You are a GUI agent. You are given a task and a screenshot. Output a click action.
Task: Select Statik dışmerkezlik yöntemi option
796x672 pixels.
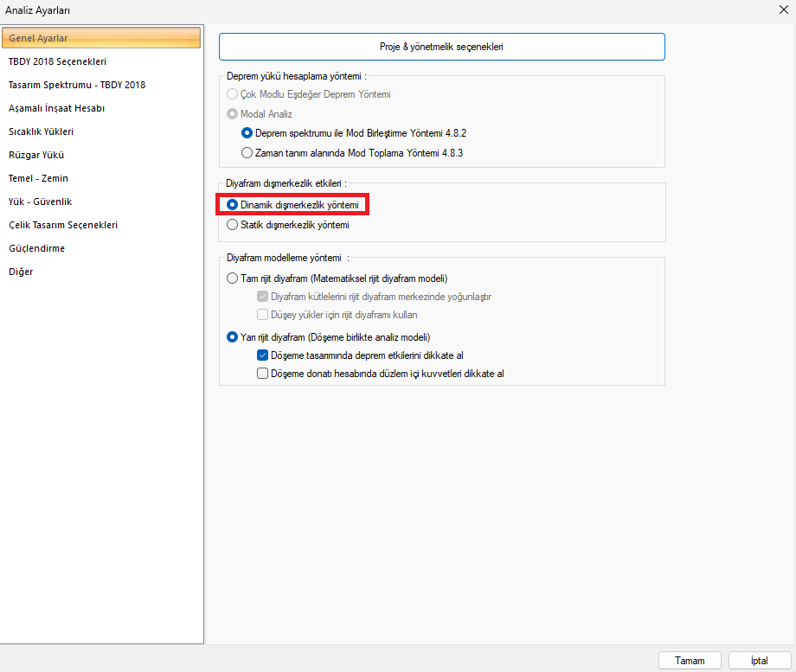(x=232, y=225)
